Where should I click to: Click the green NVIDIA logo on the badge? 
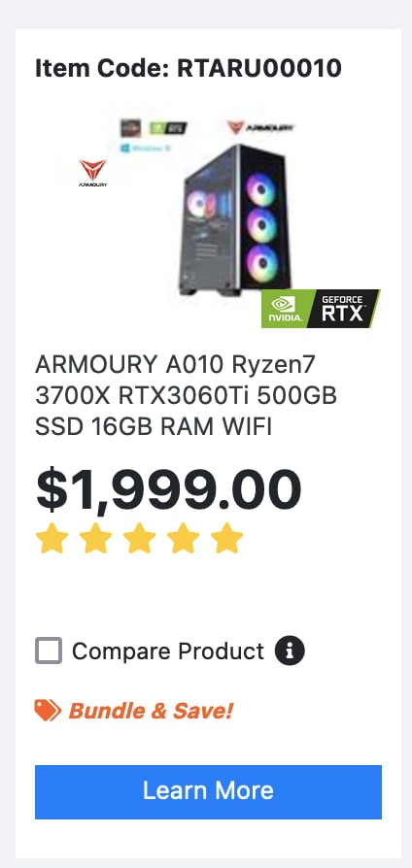pos(285,310)
